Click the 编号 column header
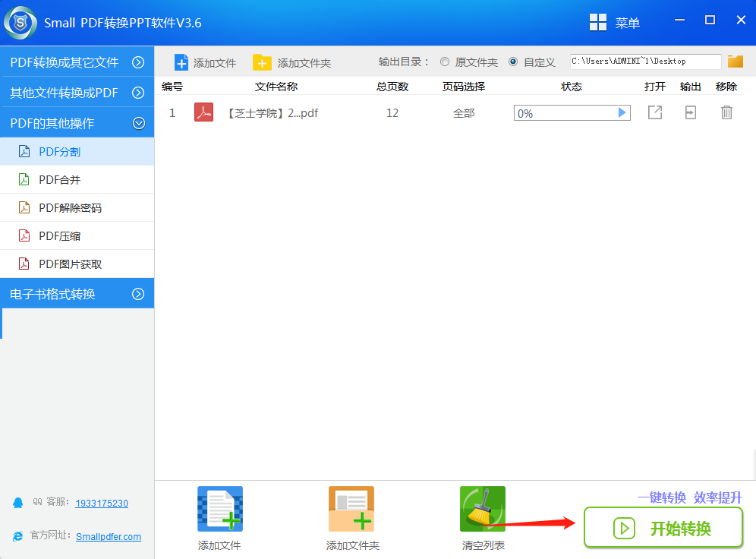This screenshot has height=559, width=756. click(172, 87)
